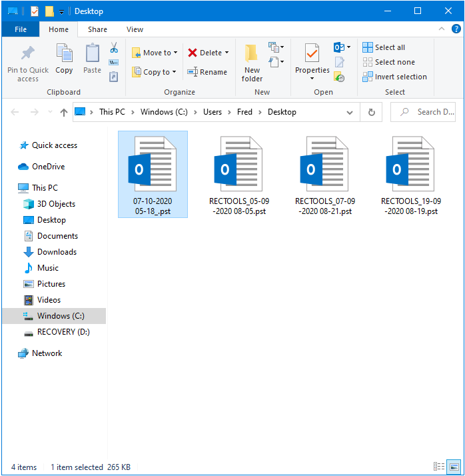Select This PC in navigation pane
The width and height of the screenshot is (465, 476).
point(45,188)
